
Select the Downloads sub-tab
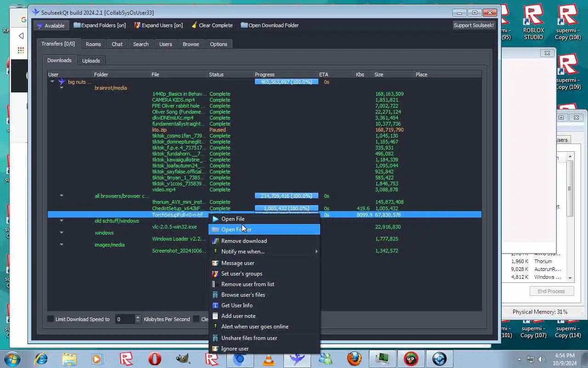pos(59,60)
